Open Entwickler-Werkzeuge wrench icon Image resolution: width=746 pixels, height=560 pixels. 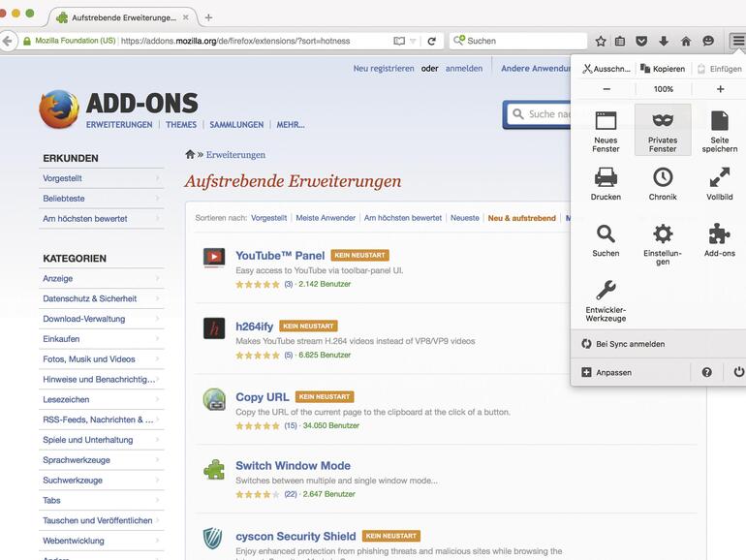[x=606, y=291]
